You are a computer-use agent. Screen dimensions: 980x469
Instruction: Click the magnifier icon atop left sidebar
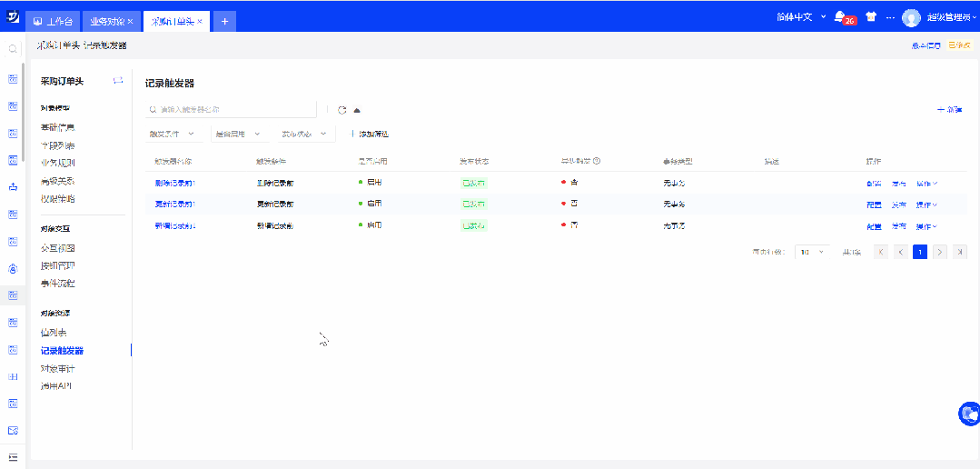(x=13, y=49)
